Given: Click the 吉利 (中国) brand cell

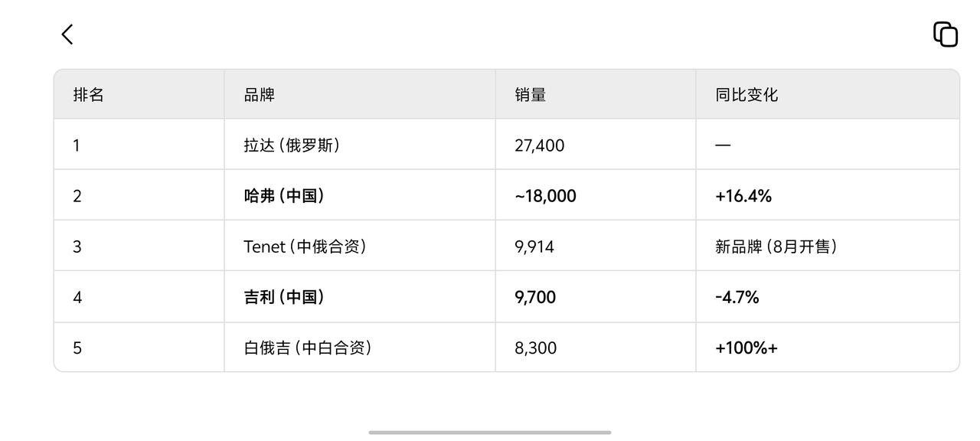Looking at the screenshot, I should click(285, 297).
